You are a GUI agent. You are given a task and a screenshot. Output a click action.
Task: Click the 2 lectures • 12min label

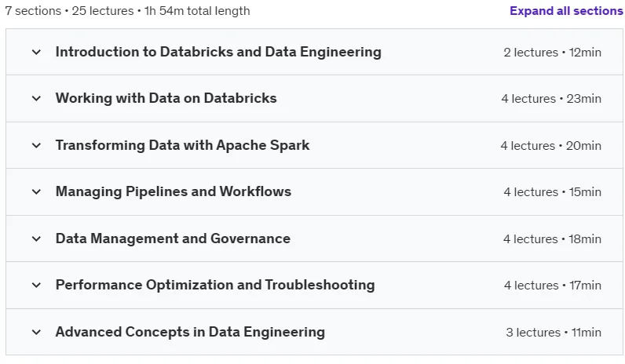[x=553, y=53]
